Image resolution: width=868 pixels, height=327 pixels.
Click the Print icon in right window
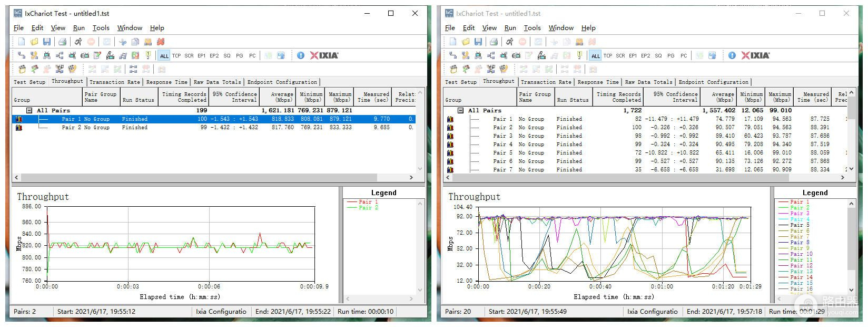[494, 42]
